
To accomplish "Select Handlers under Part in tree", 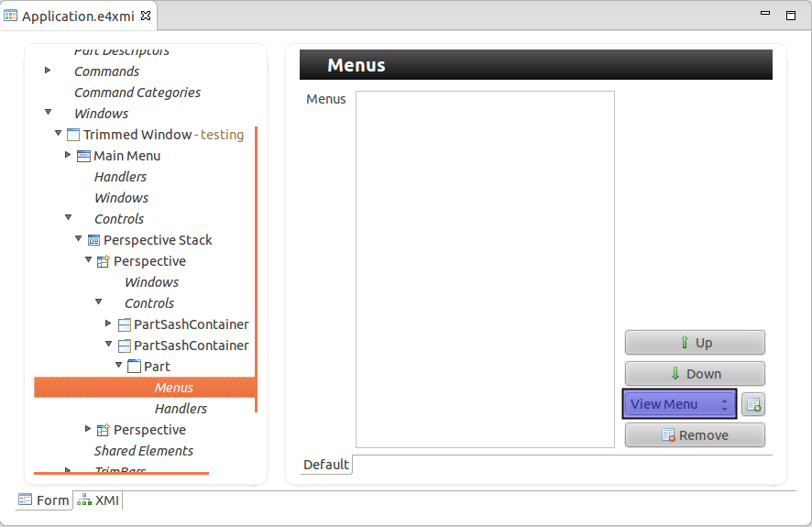I will (181, 409).
